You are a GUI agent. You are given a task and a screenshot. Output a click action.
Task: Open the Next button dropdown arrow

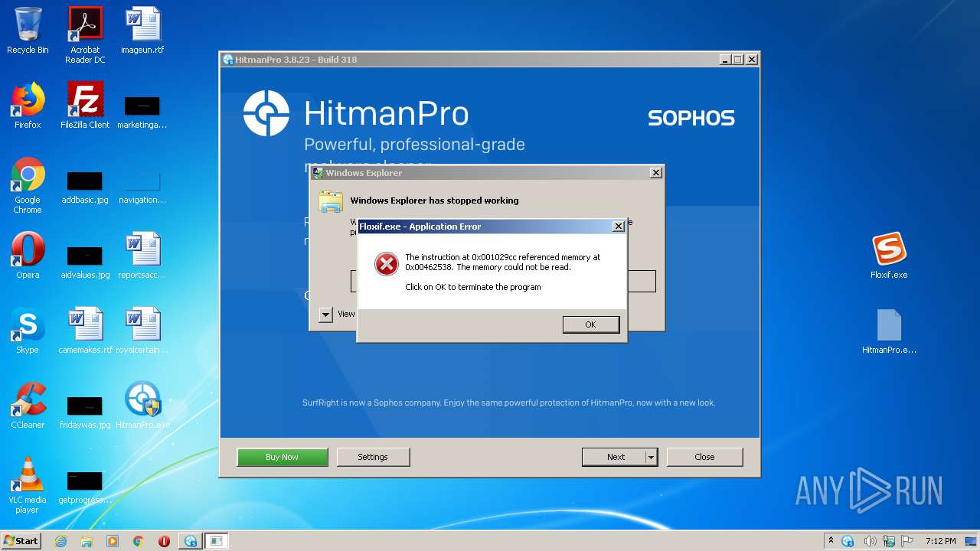(652, 457)
